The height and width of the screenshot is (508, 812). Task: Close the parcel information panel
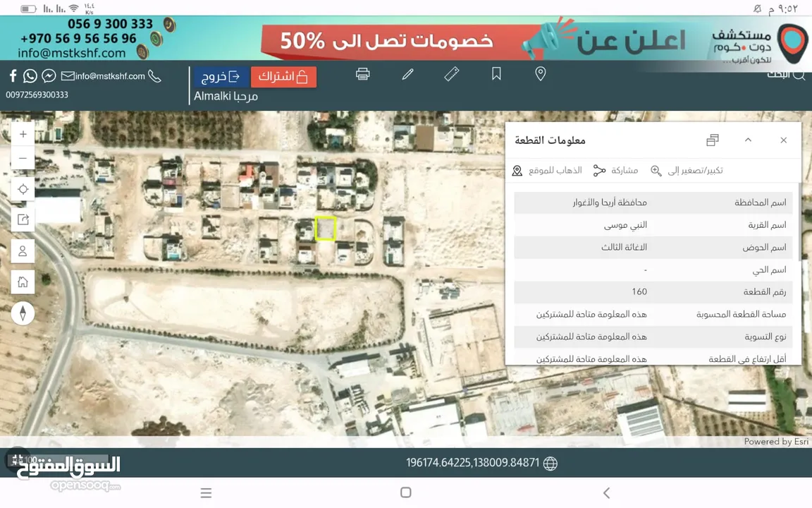(x=784, y=140)
